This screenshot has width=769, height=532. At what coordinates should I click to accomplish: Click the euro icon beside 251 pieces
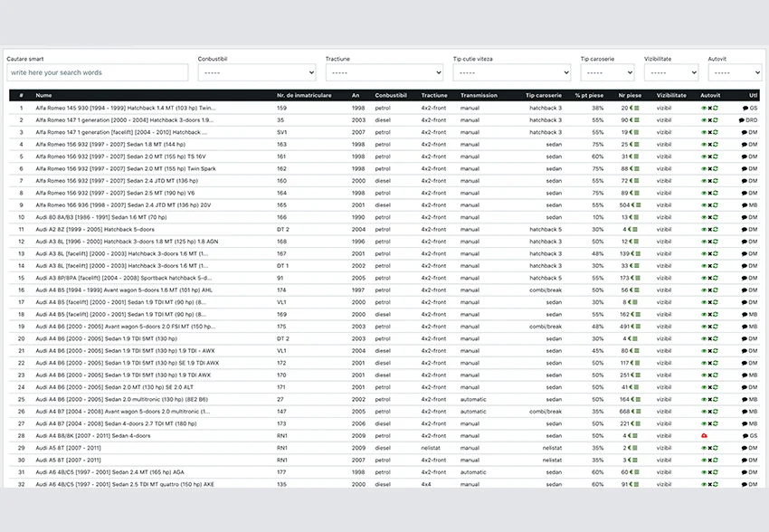633,375
